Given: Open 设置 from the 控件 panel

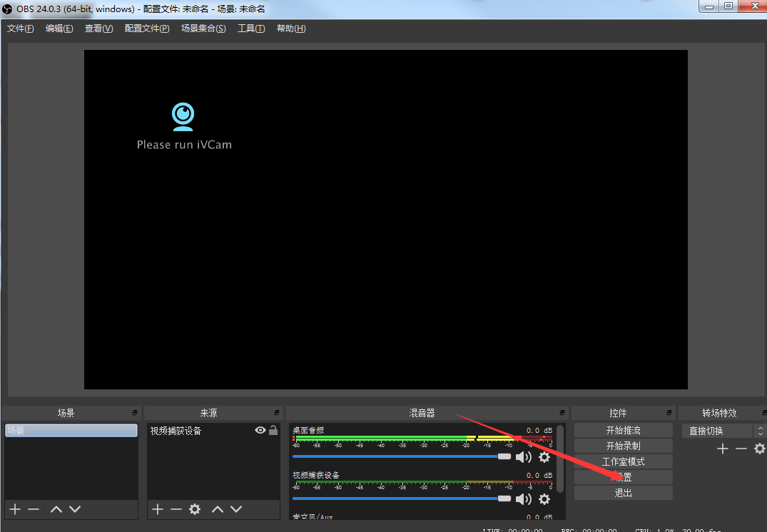Looking at the screenshot, I should point(623,477).
